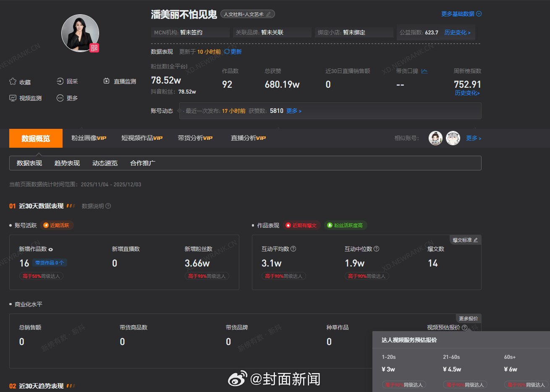The image size is (550, 392).
Task: Switch to the 趋势表现 tab
Action: pyautogui.click(x=66, y=163)
